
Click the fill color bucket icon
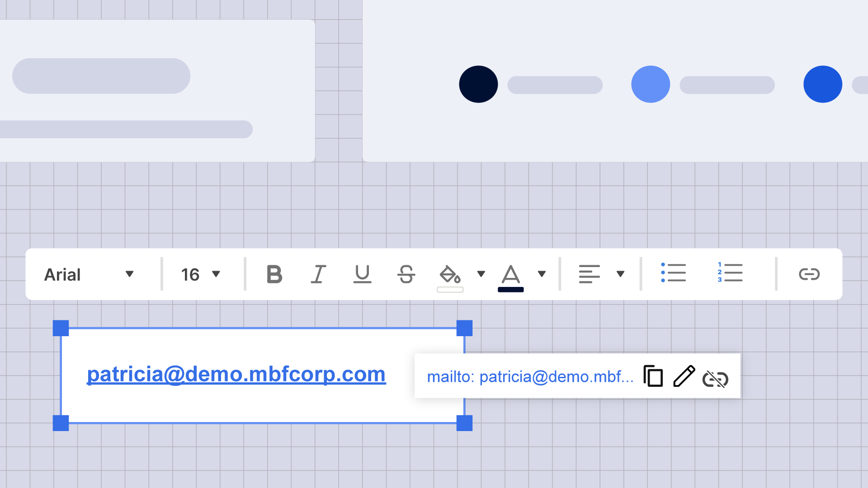[x=450, y=274]
